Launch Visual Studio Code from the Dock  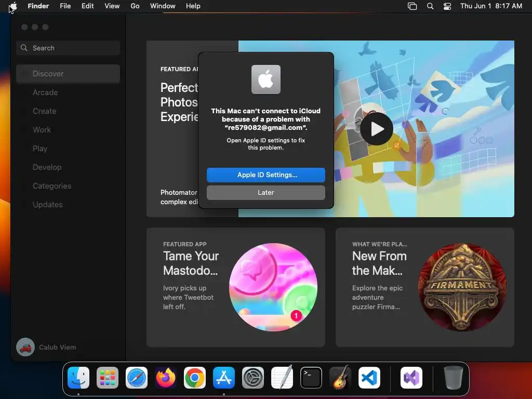[369, 378]
